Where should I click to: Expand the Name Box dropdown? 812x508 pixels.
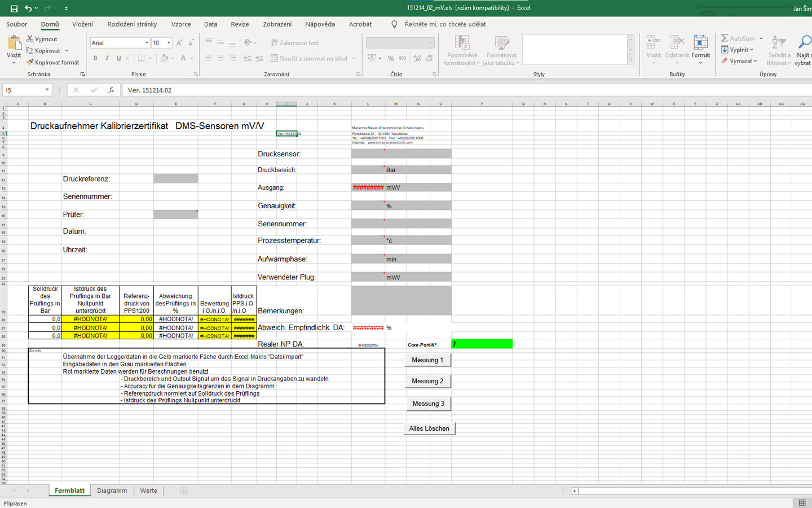(47, 90)
